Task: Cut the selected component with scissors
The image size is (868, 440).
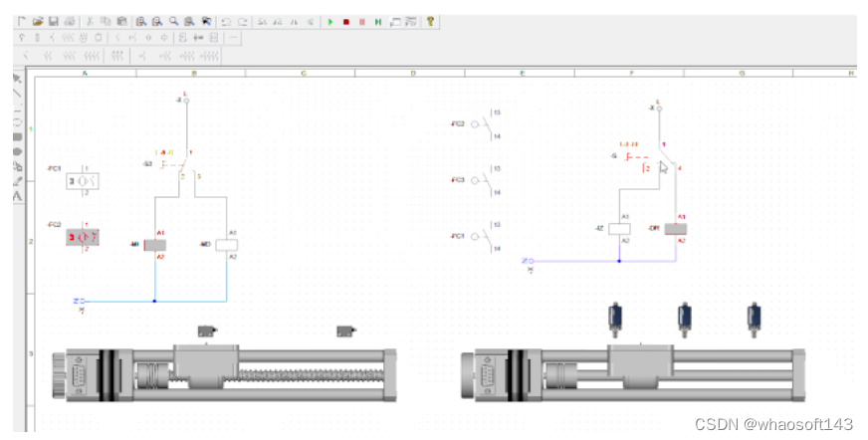Action: pyautogui.click(x=90, y=22)
